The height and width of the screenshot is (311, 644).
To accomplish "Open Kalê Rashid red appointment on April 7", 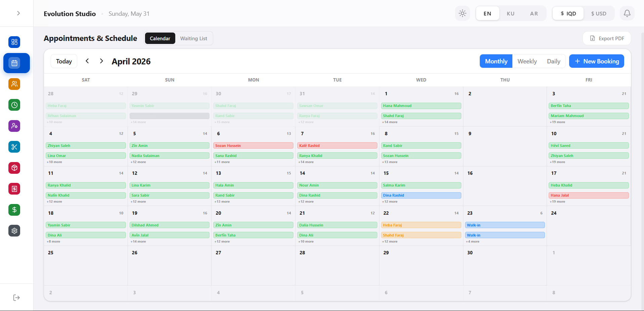I will click(337, 146).
